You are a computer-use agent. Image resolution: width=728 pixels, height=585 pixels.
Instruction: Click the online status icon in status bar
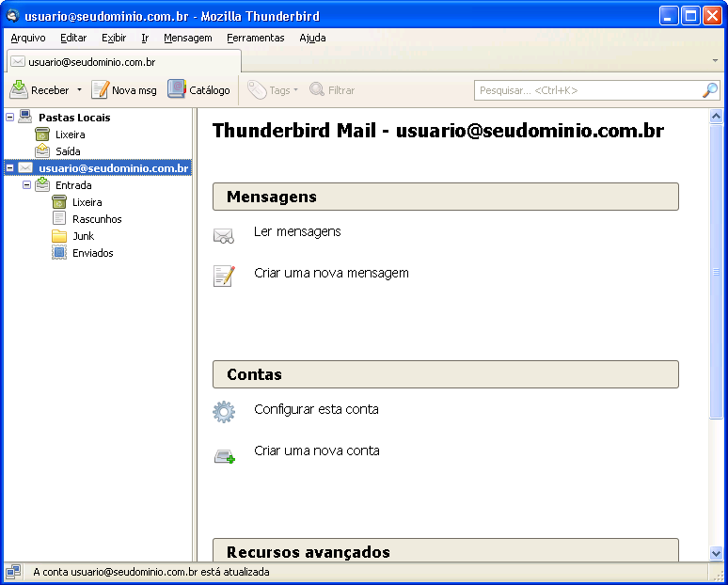[13, 572]
